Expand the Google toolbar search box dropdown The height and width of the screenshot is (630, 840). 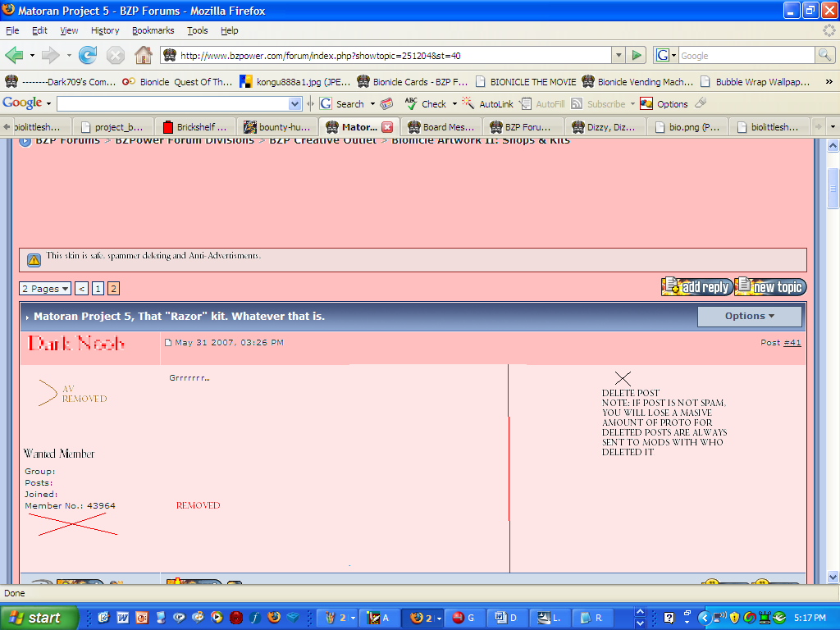pyautogui.click(x=294, y=104)
